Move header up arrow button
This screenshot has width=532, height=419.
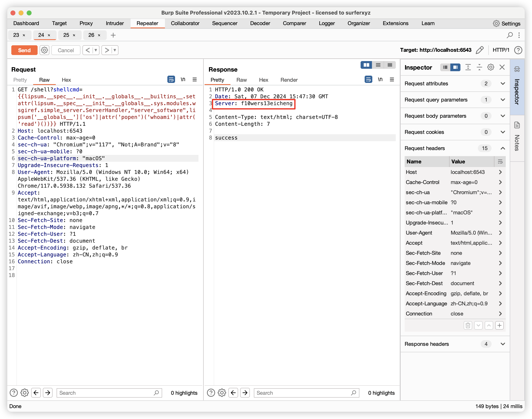coord(489,326)
